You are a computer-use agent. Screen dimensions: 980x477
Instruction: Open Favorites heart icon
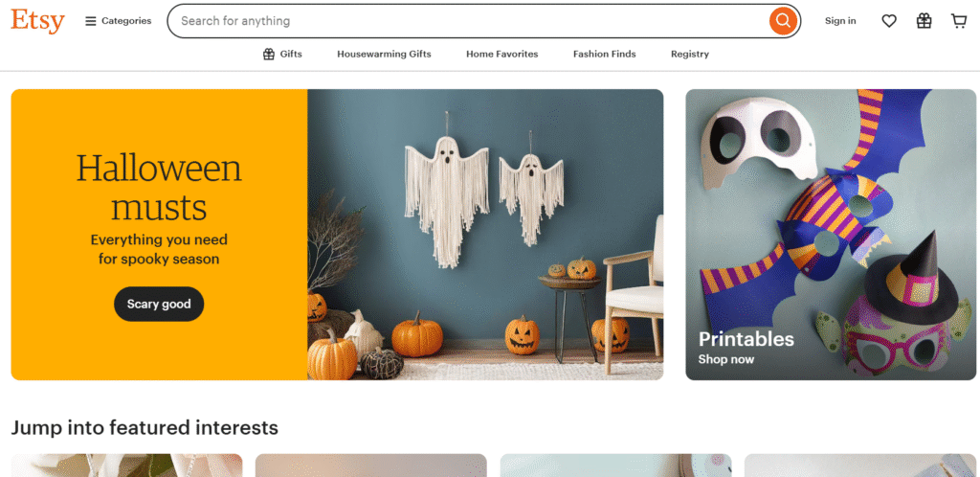pos(889,21)
